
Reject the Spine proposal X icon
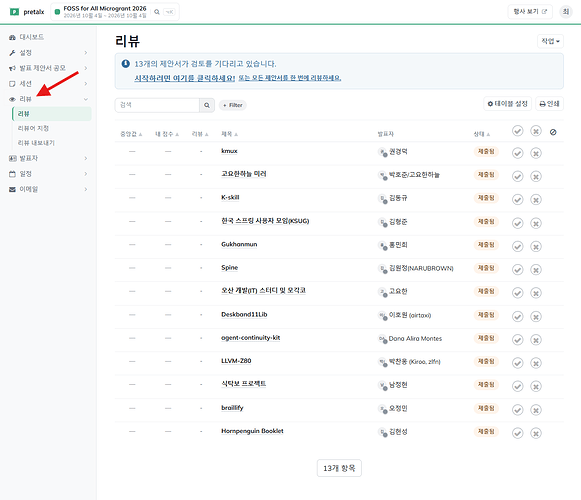click(536, 269)
